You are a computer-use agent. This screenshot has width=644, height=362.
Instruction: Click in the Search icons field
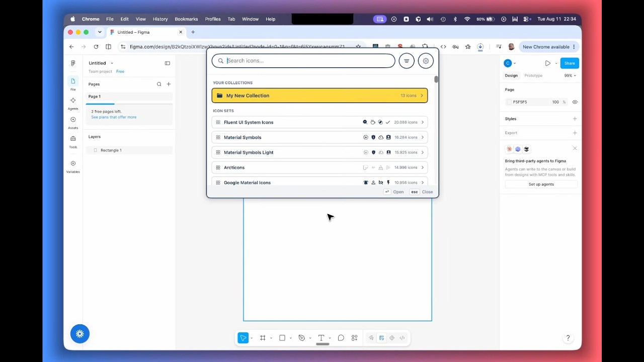coord(303,61)
